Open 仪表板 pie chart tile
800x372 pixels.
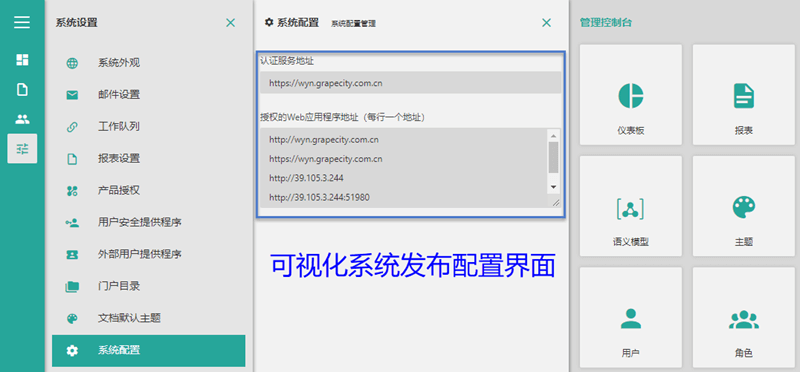coord(631,95)
